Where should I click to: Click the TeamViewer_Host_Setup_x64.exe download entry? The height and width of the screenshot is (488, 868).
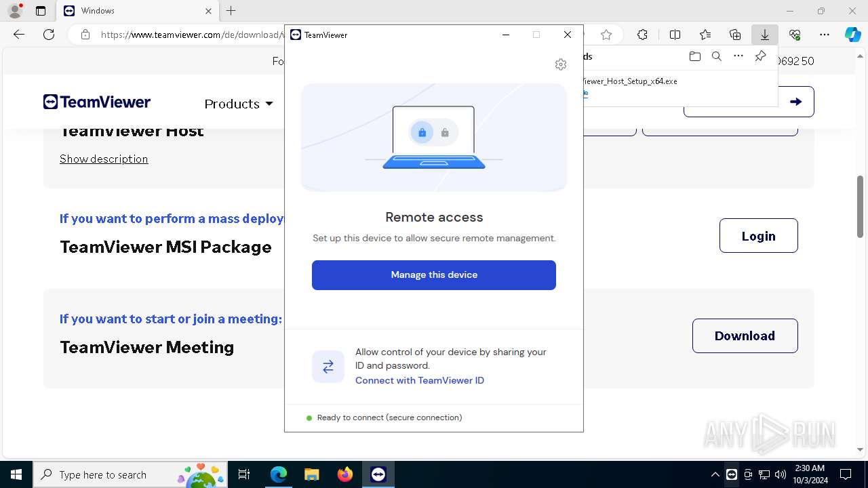(629, 81)
